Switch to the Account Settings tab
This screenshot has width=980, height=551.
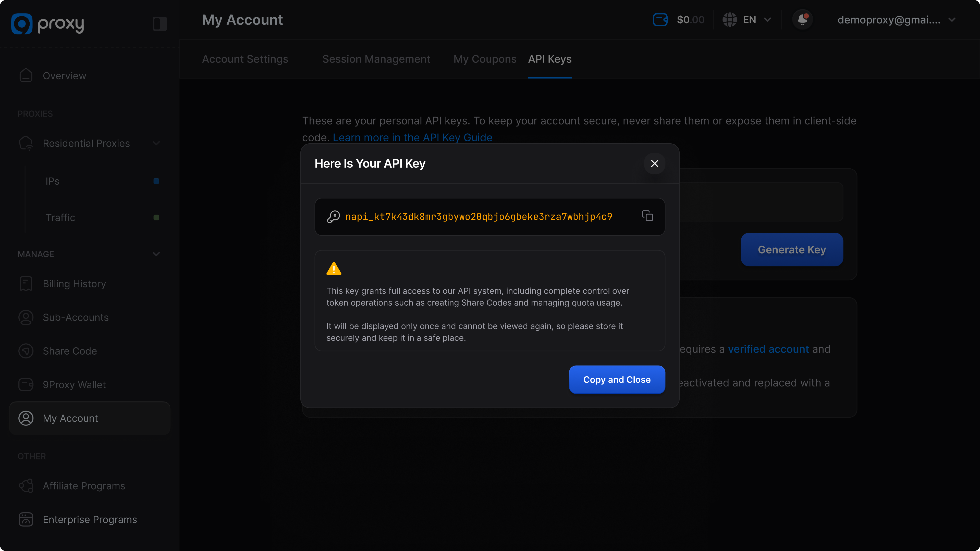[245, 59]
